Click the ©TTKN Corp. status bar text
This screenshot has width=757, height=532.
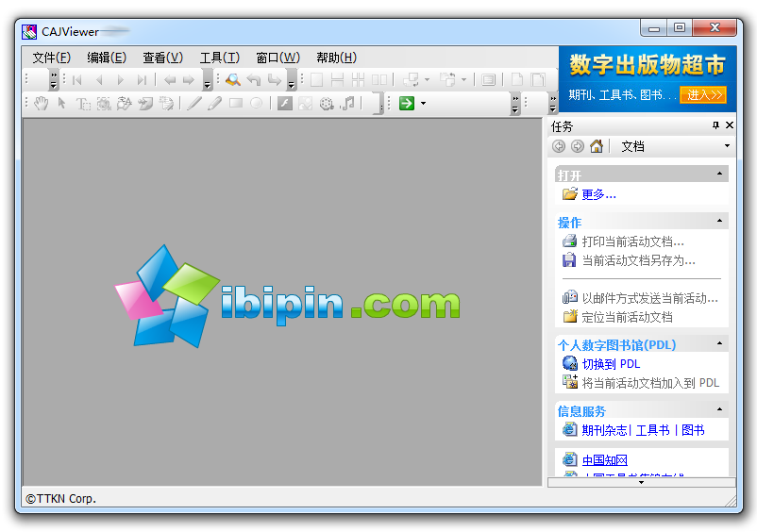(x=60, y=498)
